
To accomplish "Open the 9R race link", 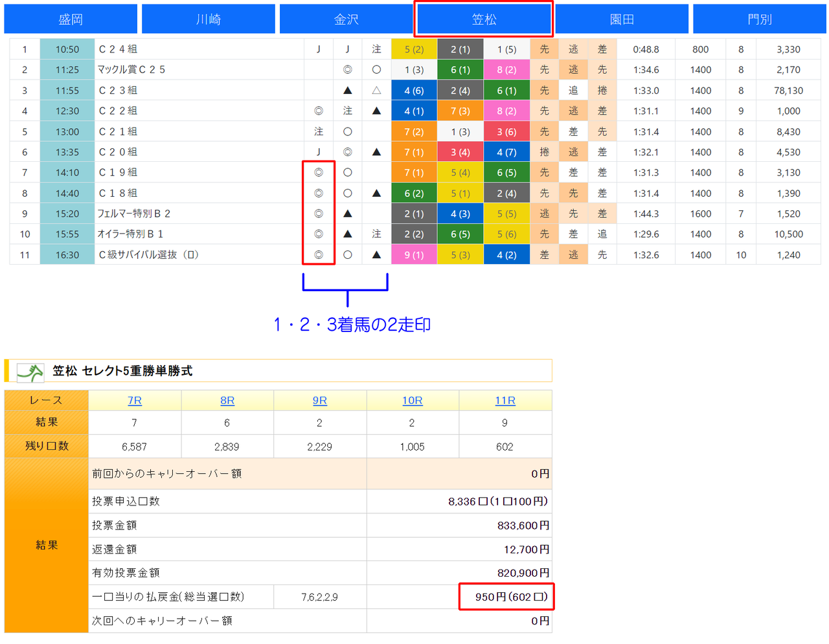I will pos(320,401).
